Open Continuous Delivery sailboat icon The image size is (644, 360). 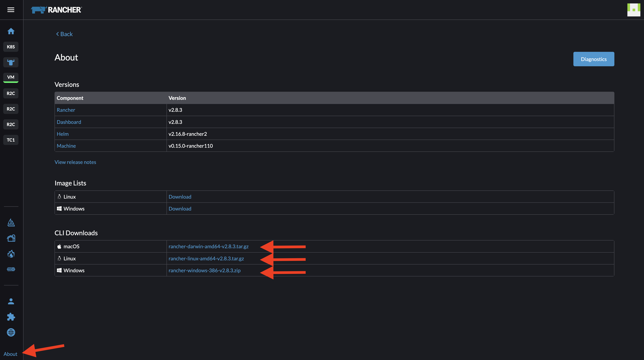(x=11, y=222)
